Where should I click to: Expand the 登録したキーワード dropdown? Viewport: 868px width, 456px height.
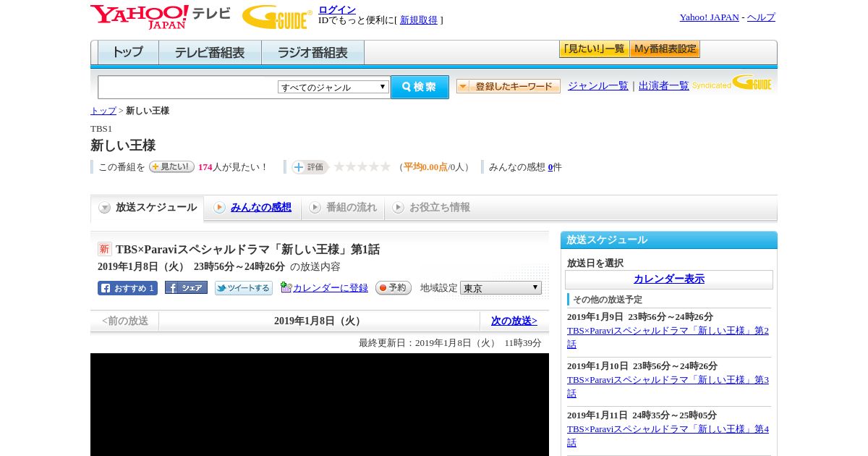click(508, 86)
